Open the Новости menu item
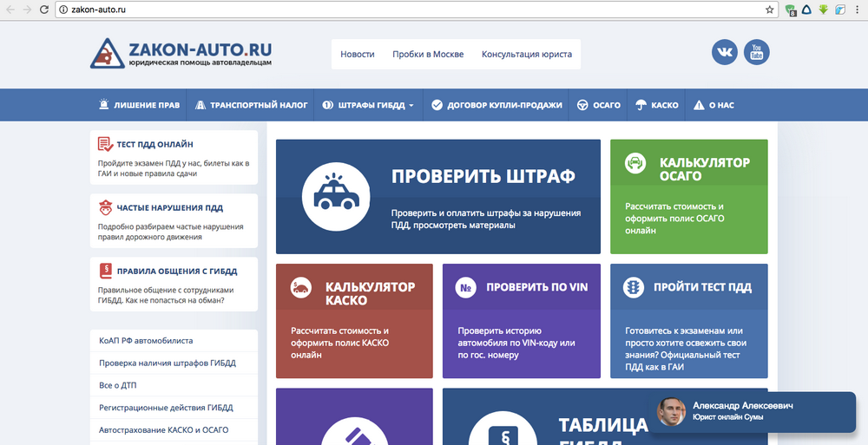The height and width of the screenshot is (445, 868). coord(357,55)
